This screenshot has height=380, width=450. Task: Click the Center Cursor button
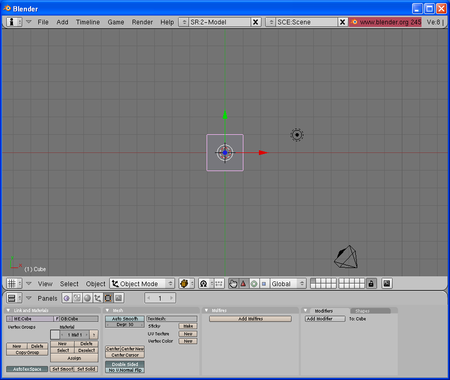click(125, 355)
